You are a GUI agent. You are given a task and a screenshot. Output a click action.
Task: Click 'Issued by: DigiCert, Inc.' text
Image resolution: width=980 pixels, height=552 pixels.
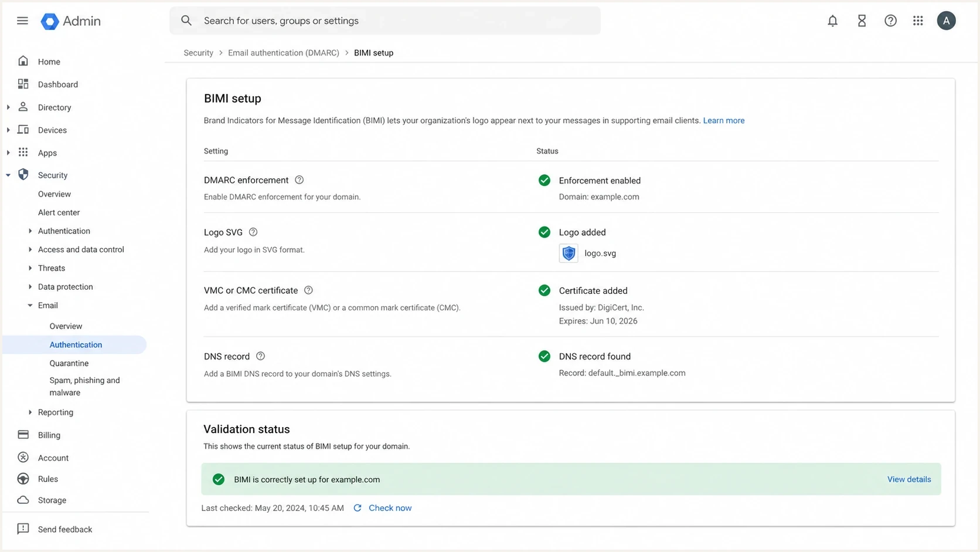click(601, 307)
